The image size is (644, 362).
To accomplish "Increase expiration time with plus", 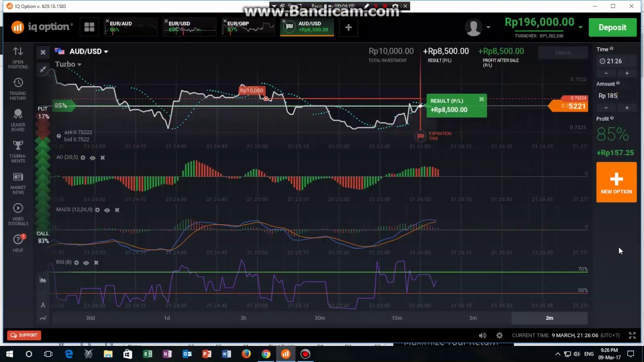I will pos(627,73).
